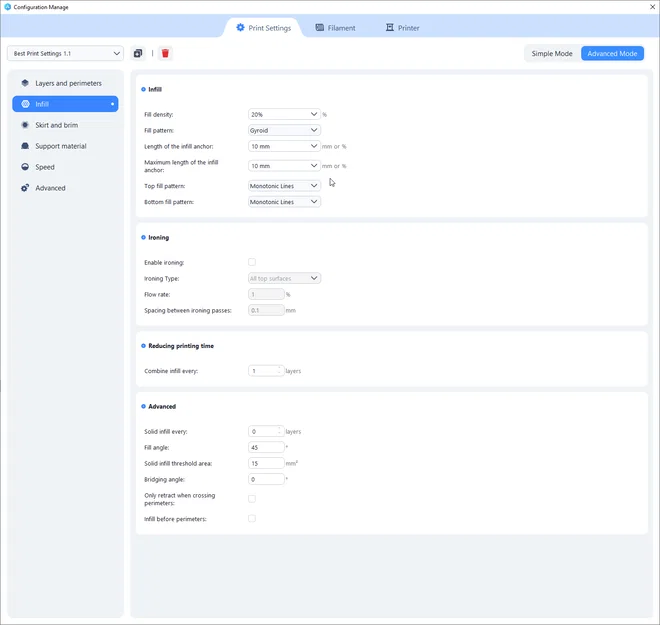The height and width of the screenshot is (625, 660).
Task: Switch to Advanced Mode
Action: pos(612,53)
